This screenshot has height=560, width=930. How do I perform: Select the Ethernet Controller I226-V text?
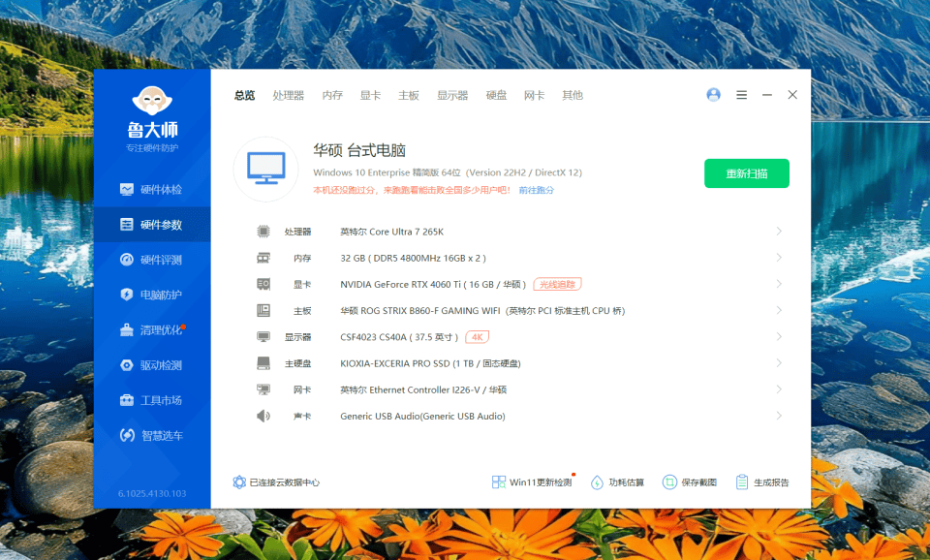[424, 389]
